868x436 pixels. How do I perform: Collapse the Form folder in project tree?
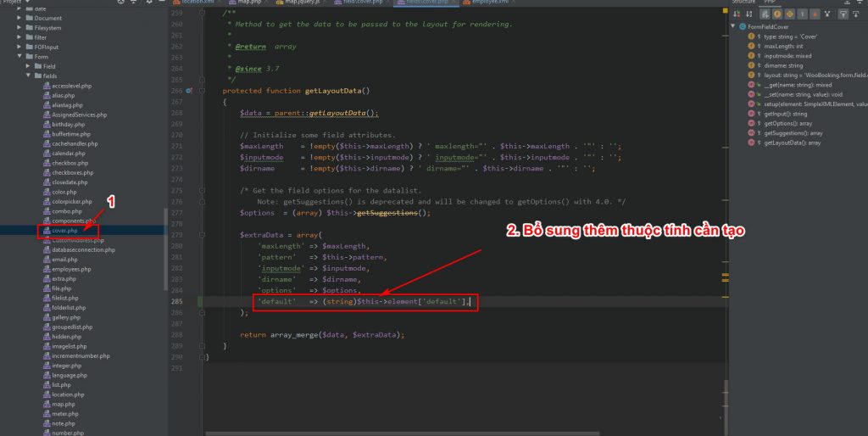19,56
